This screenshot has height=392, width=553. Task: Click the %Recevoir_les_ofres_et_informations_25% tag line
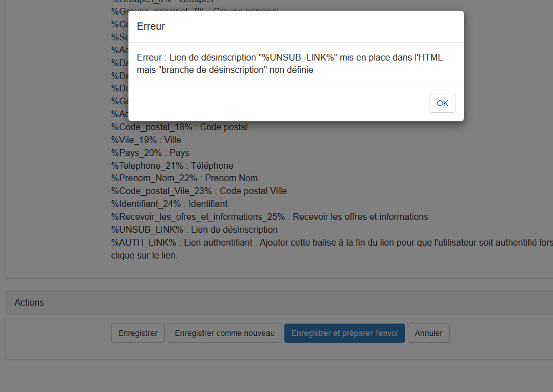point(269,217)
